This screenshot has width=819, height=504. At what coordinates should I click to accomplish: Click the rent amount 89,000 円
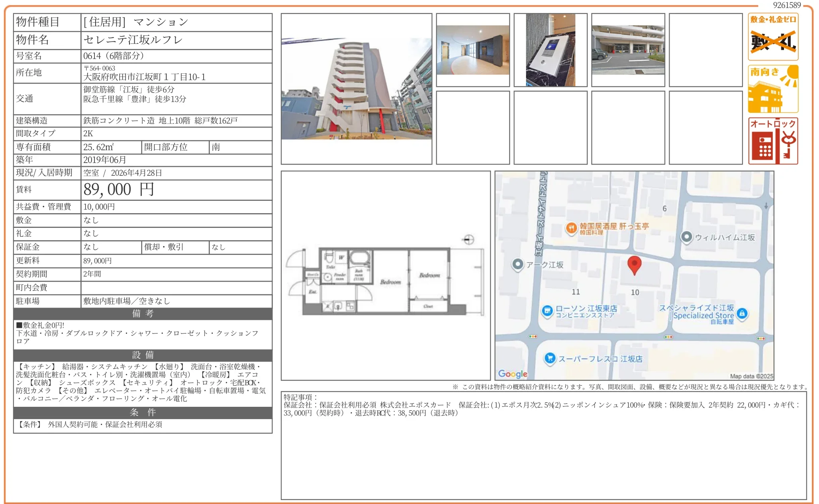pos(119,190)
